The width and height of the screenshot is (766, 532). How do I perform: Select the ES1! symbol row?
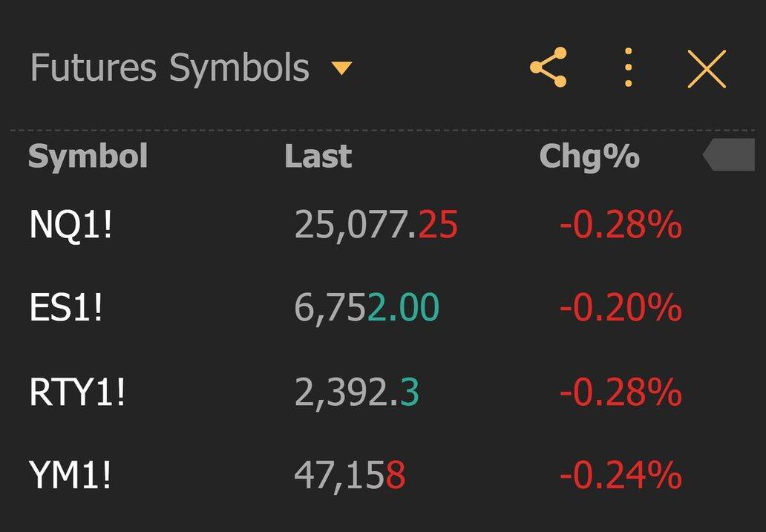[65, 308]
